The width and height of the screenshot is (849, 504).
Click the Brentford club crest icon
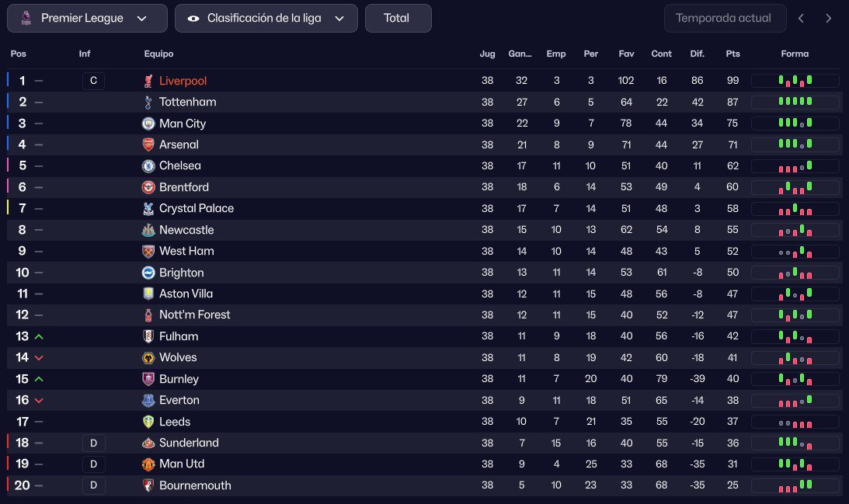click(x=148, y=187)
